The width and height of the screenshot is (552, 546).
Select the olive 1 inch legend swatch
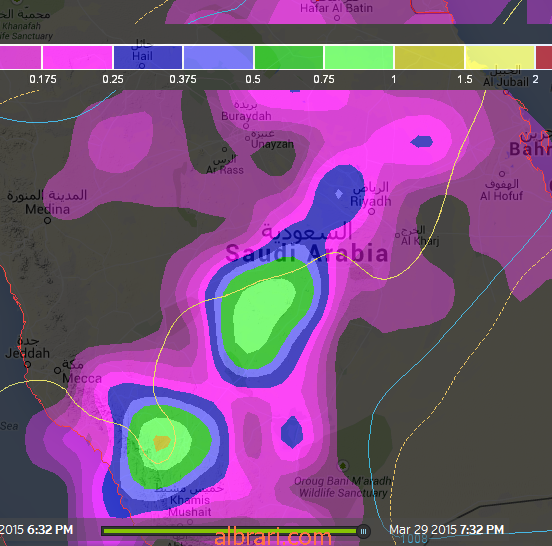pyautogui.click(x=429, y=57)
